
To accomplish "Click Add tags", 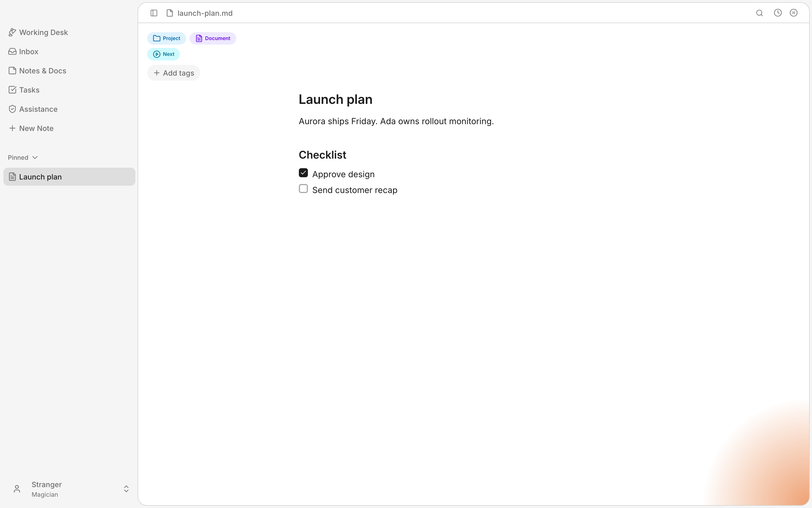I will [173, 73].
